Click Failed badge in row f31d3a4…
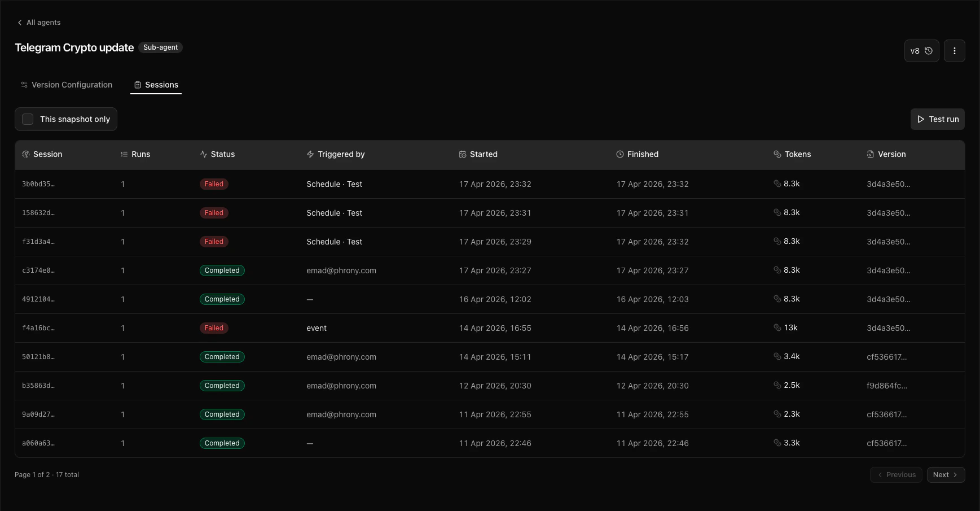Image resolution: width=980 pixels, height=511 pixels. [214, 242]
